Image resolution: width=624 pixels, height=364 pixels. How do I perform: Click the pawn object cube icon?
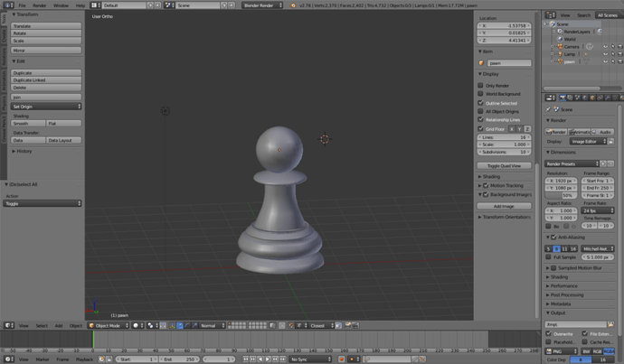point(482,63)
